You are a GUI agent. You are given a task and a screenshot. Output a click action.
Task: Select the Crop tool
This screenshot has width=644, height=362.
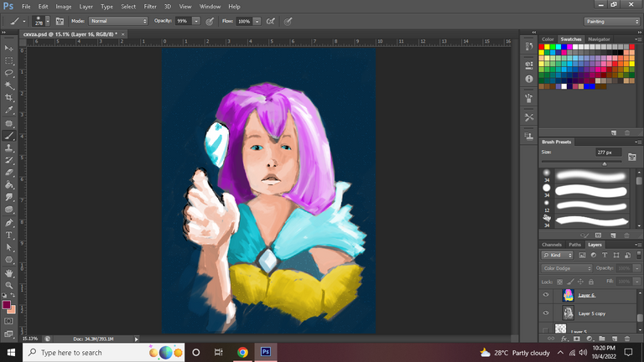[8, 98]
